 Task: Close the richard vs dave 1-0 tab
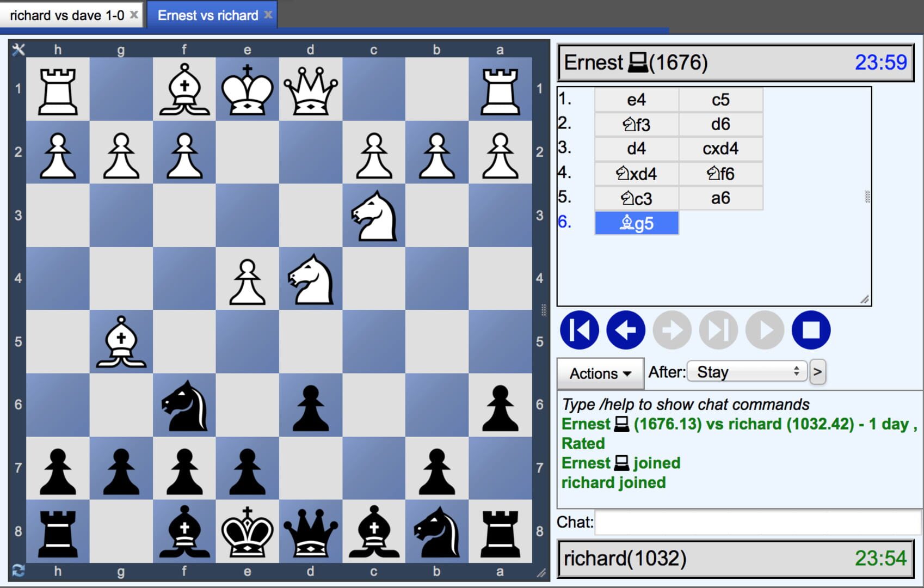pos(134,15)
